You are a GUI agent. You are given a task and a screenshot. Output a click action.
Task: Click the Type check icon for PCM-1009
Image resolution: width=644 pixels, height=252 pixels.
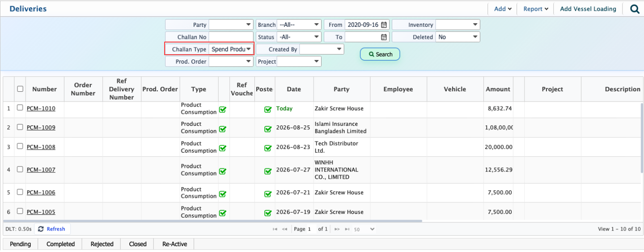pyautogui.click(x=222, y=129)
